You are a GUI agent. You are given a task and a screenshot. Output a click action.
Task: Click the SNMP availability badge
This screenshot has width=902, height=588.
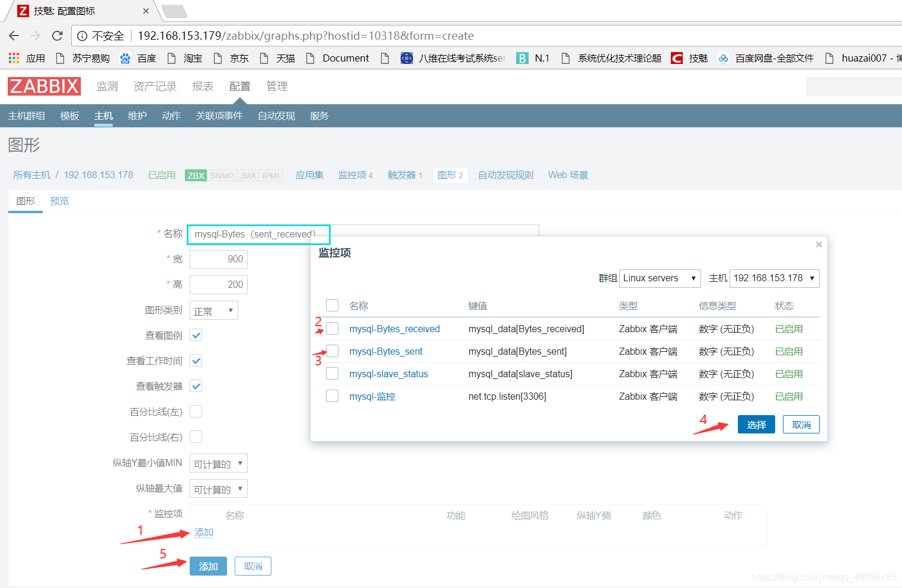(222, 175)
